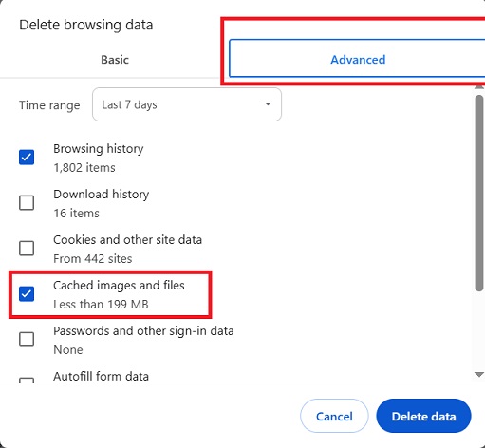Click the scroll down arrow
Image resolution: width=485 pixels, height=448 pixels.
click(479, 375)
